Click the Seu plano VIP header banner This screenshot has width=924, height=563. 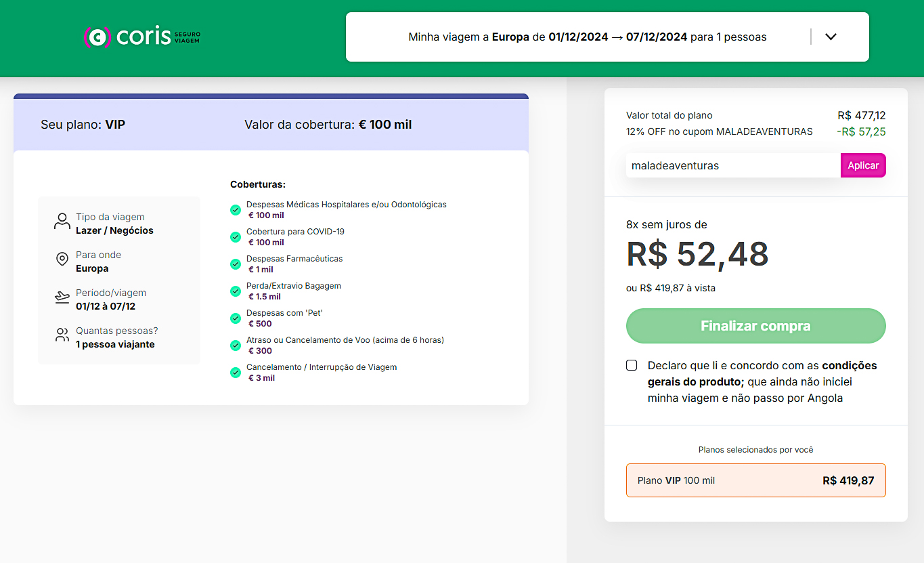tap(271, 125)
